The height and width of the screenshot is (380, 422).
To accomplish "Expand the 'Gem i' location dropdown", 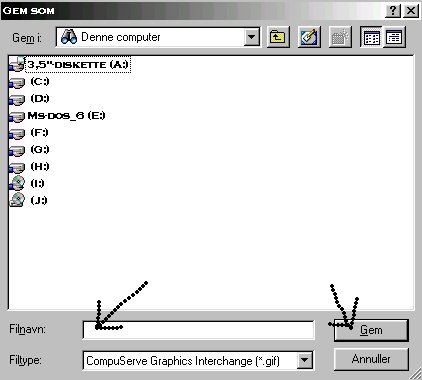I will coord(252,37).
